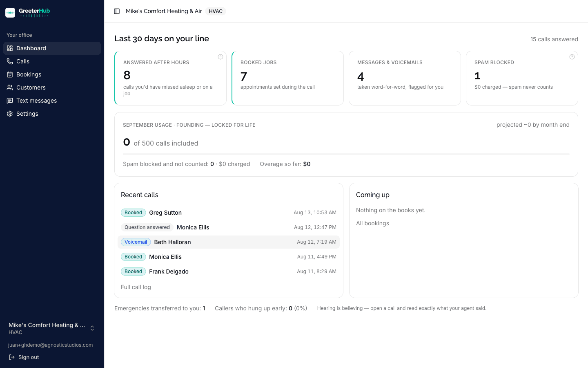588x368 pixels.
Task: Click the Question answered badge
Action: tap(147, 227)
